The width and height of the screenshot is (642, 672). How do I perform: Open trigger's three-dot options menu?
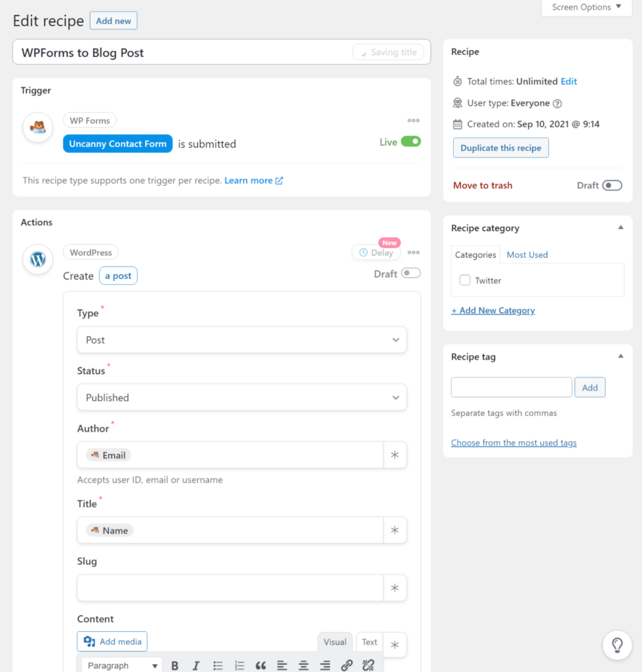pos(413,121)
